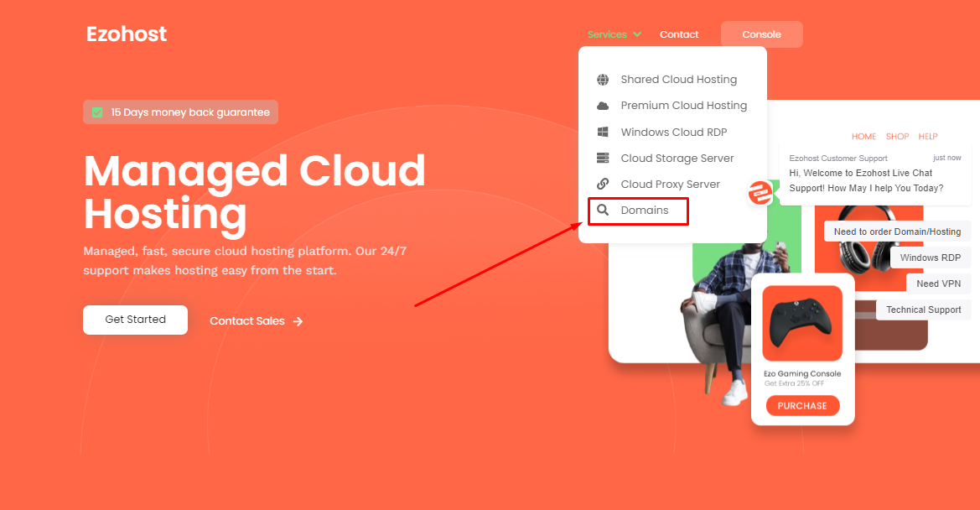Click the magnifier icon next to Domains

click(x=603, y=210)
